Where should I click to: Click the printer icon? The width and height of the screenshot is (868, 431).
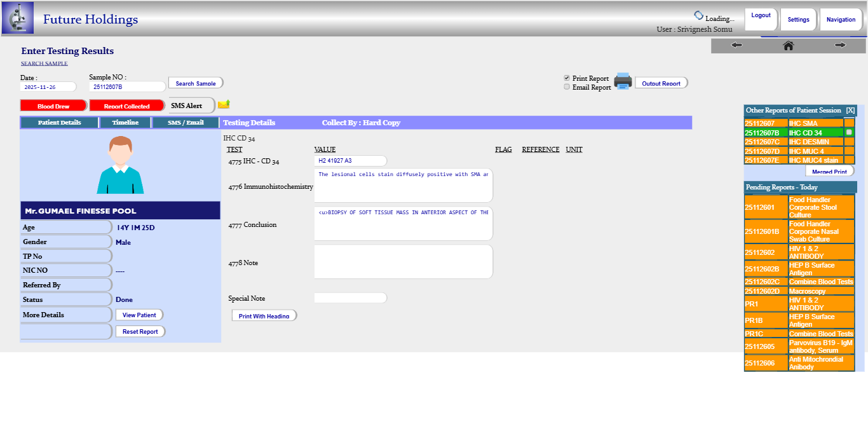click(623, 81)
